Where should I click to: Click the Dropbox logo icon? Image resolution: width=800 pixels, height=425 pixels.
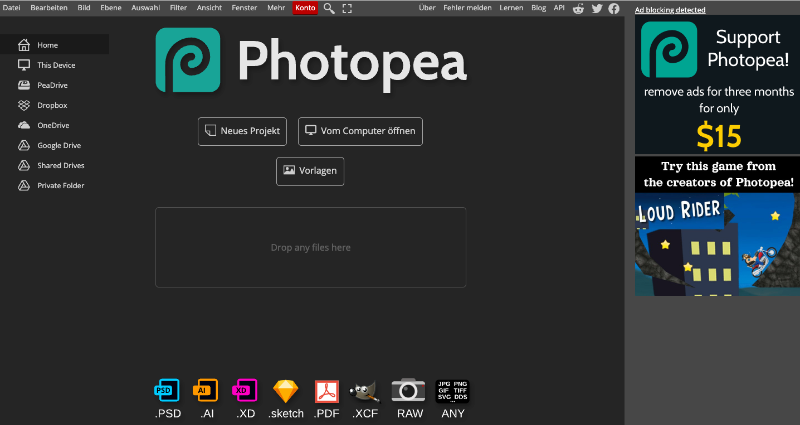click(x=24, y=105)
